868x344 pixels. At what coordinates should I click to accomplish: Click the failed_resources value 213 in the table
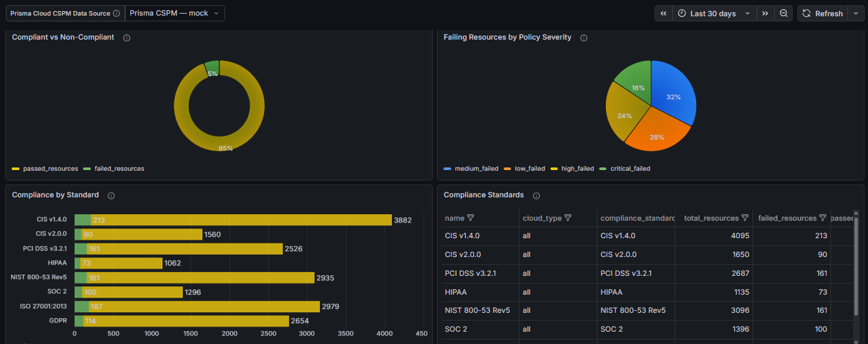click(x=821, y=236)
